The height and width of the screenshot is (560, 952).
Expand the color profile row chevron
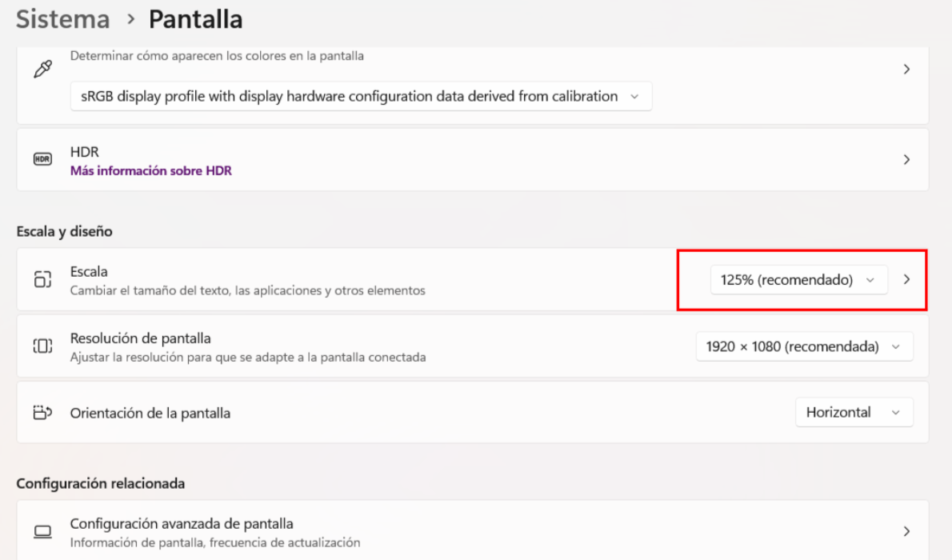(906, 70)
